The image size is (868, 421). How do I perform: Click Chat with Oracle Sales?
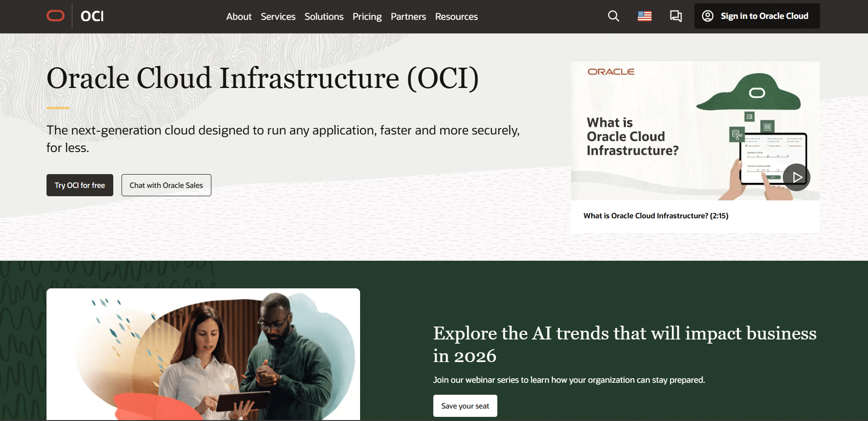point(166,185)
